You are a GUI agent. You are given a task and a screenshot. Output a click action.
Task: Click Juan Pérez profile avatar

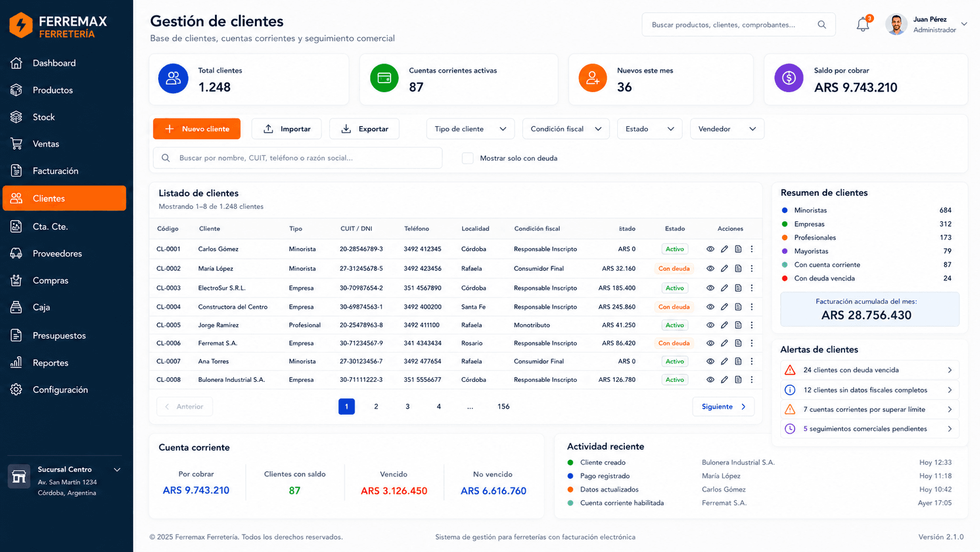[x=896, y=25]
